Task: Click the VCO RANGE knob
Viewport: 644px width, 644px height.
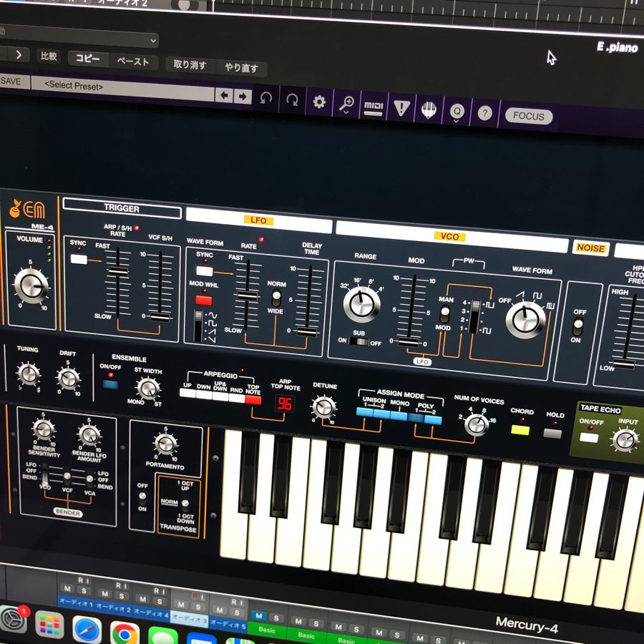Action: pyautogui.click(x=362, y=304)
